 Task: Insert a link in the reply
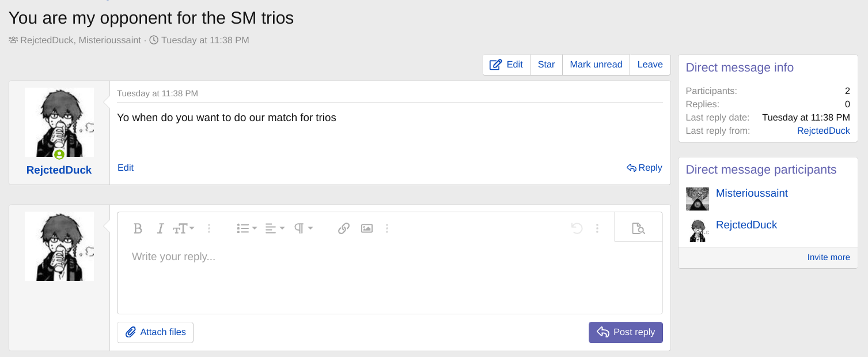[x=344, y=228]
